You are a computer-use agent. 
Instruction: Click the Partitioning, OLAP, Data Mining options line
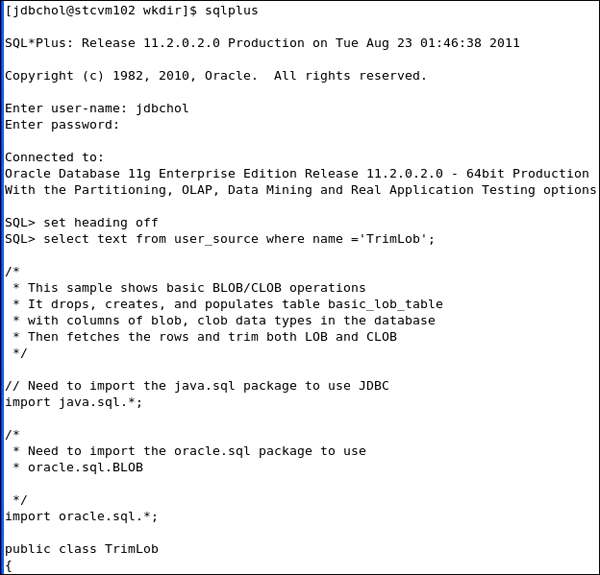click(300, 190)
